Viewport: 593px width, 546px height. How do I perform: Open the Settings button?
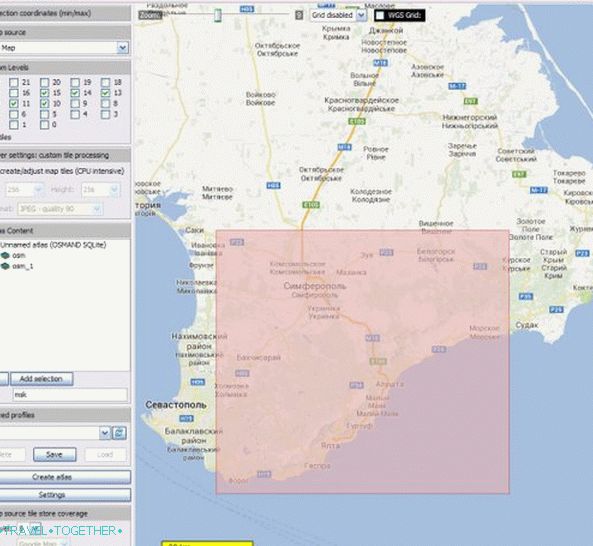point(64,495)
